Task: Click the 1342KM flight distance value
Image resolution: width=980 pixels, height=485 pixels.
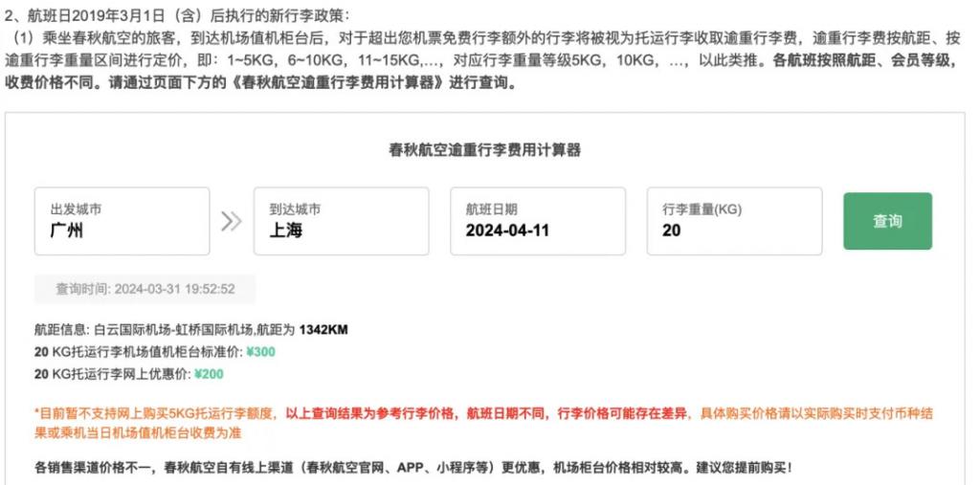Action: pos(323,329)
